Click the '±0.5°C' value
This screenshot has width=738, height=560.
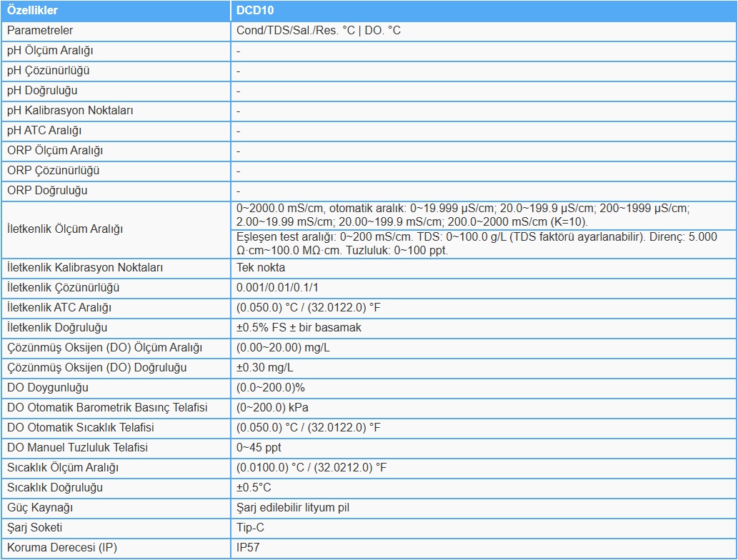coord(253,488)
